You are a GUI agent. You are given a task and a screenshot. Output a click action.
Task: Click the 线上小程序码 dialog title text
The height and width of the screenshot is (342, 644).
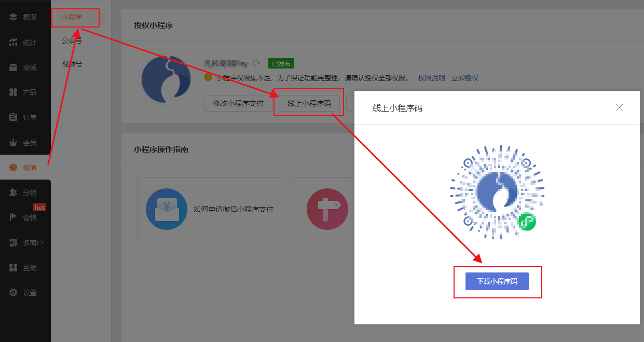398,108
